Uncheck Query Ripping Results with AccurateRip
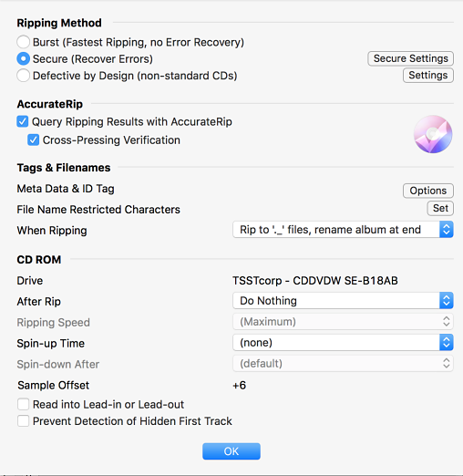Viewport: 463px width, 476px height. coord(23,121)
